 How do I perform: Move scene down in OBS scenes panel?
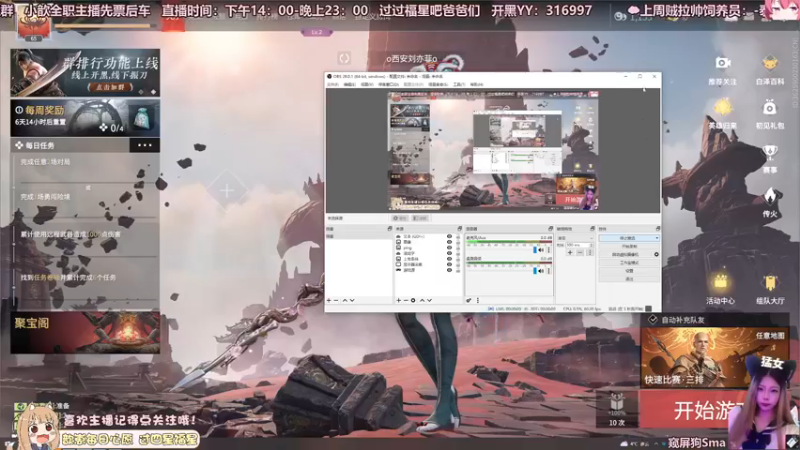pyautogui.click(x=352, y=301)
